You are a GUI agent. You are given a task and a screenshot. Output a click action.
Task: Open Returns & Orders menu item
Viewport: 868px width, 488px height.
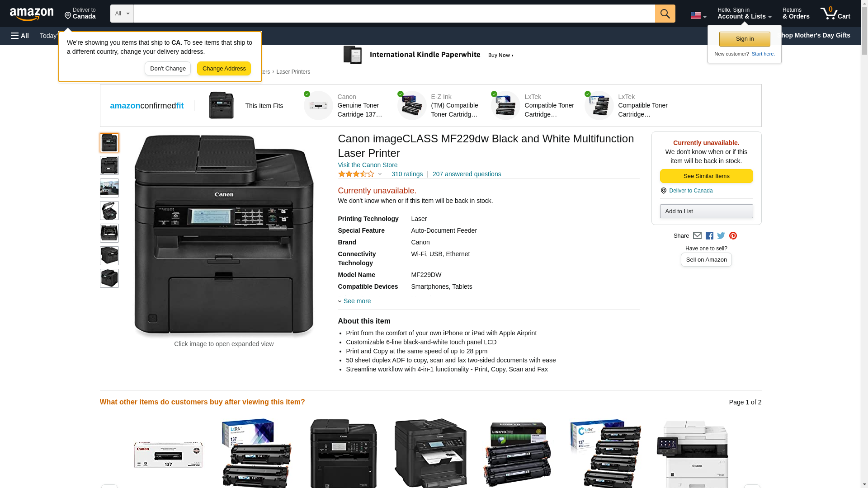pos(796,14)
